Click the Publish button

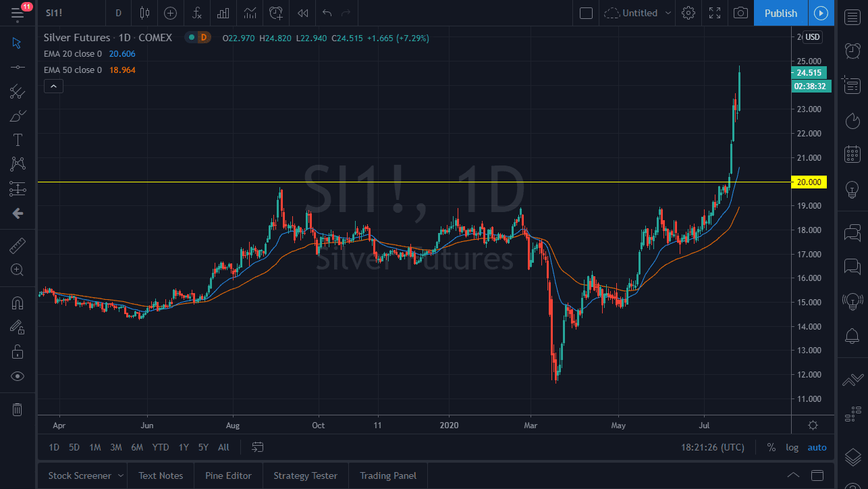780,13
